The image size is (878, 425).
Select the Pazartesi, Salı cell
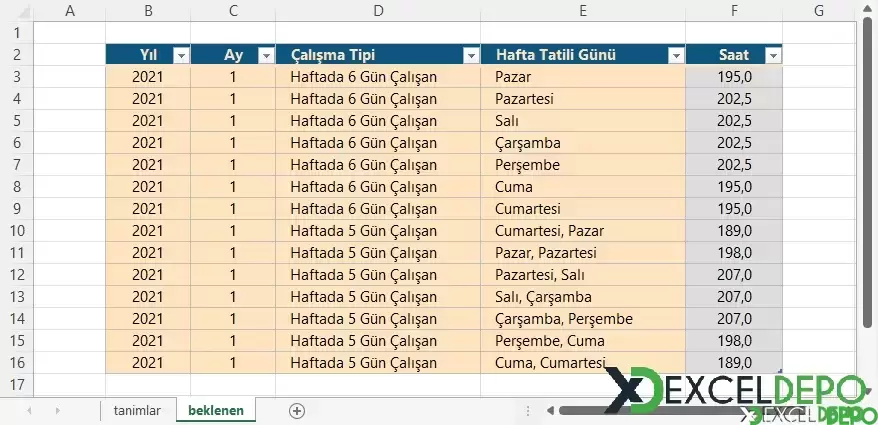click(x=583, y=275)
